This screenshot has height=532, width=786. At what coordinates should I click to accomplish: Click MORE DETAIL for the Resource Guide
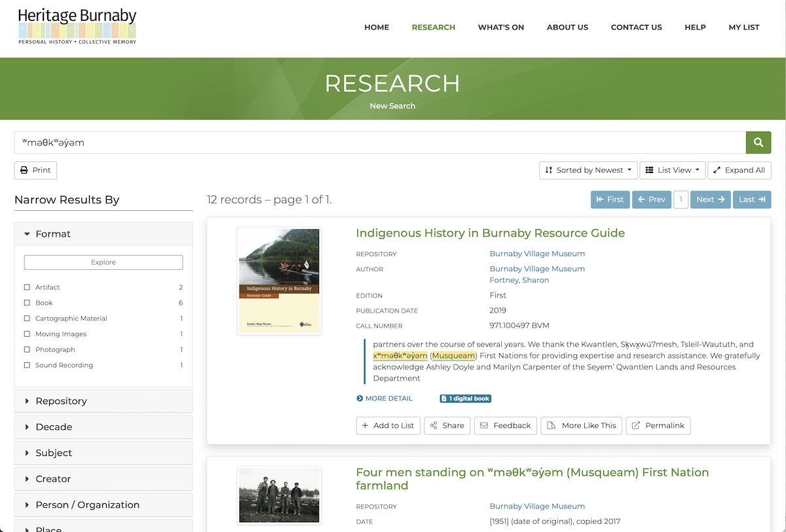pos(384,398)
